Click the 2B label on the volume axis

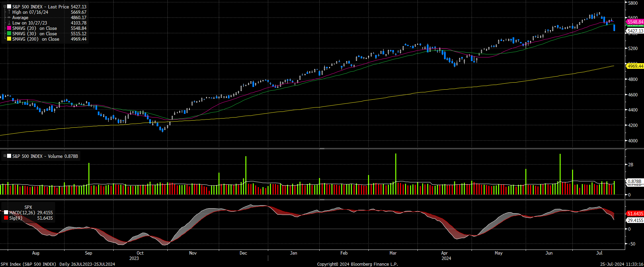pos(631,165)
